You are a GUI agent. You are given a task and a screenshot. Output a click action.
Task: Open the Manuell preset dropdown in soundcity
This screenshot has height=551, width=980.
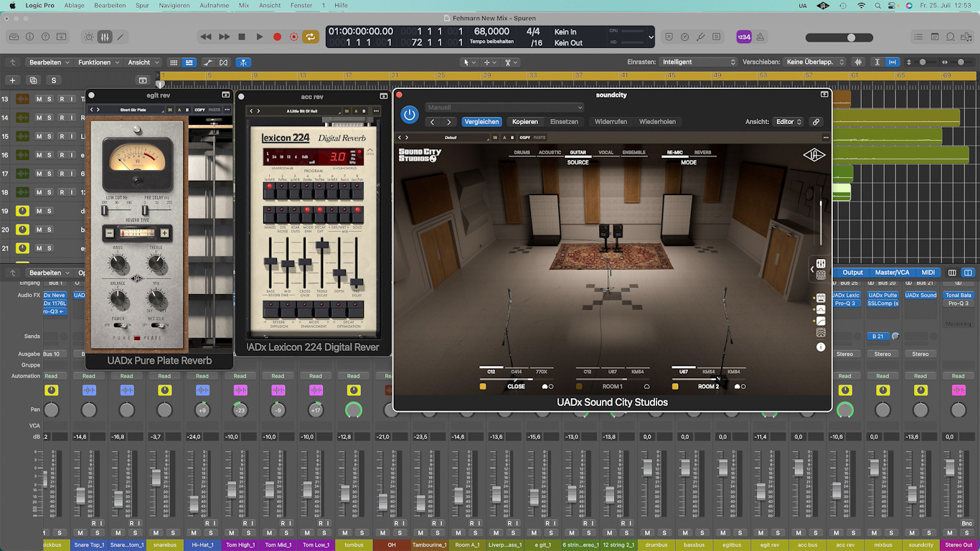click(x=504, y=108)
